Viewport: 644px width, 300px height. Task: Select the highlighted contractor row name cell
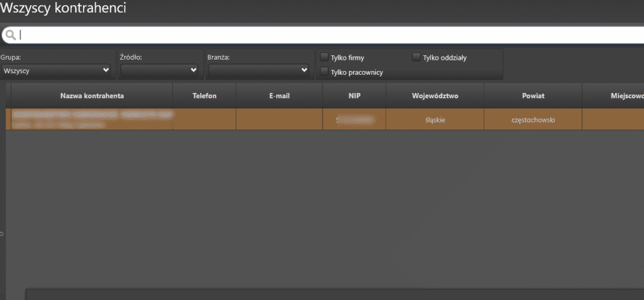tap(92, 119)
